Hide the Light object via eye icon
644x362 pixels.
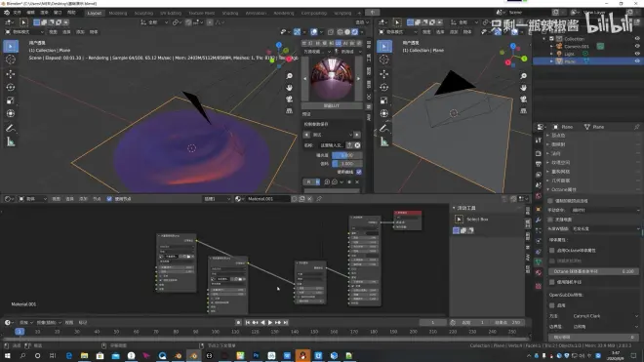pos(637,54)
